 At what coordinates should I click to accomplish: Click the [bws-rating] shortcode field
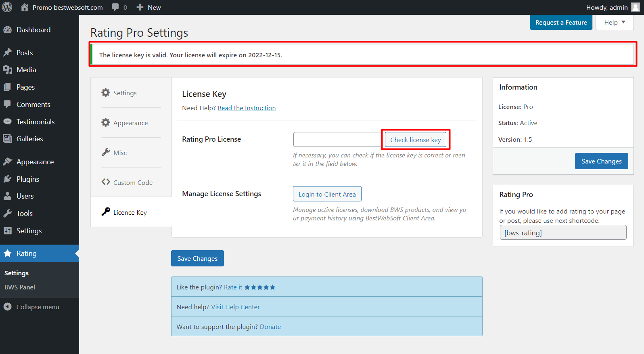coord(563,233)
